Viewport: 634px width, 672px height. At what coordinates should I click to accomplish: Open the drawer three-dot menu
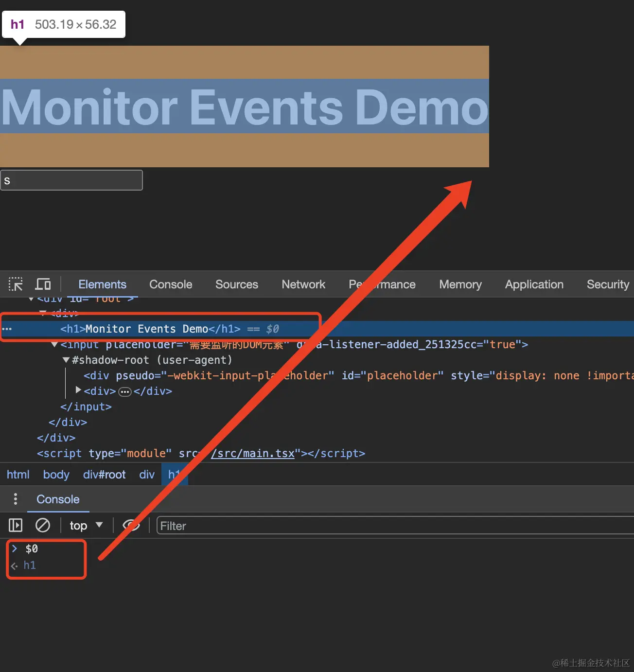coord(16,499)
